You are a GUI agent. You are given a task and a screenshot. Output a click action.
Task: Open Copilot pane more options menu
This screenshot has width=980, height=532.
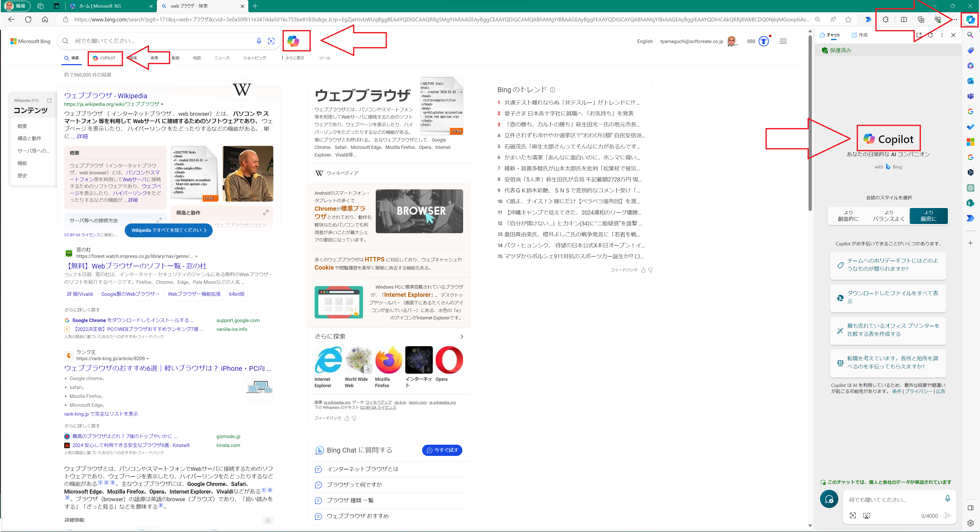(x=942, y=35)
